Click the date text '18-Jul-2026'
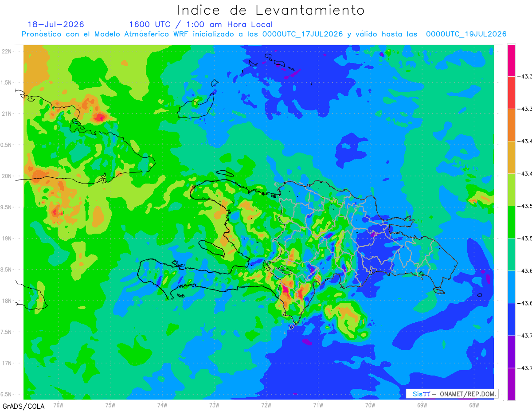532x411 pixels. [x=56, y=24]
